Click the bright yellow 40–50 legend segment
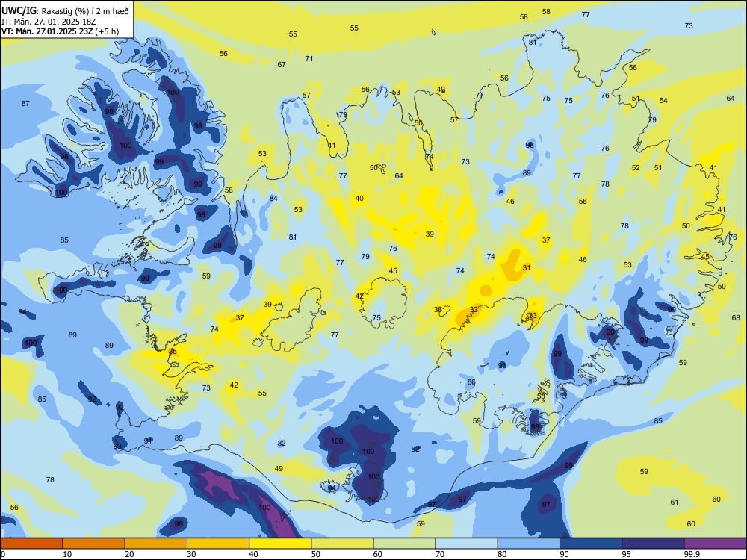The width and height of the screenshot is (747, 560). click(280, 544)
